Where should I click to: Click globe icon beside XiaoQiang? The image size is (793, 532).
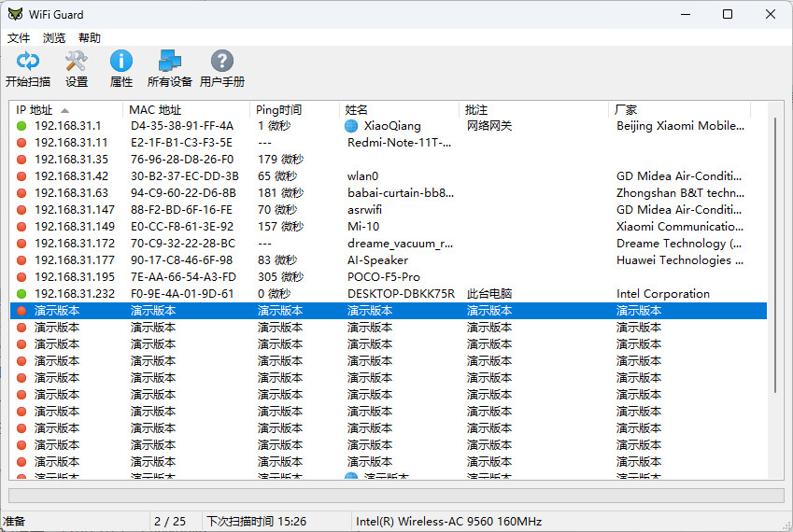[x=351, y=126]
